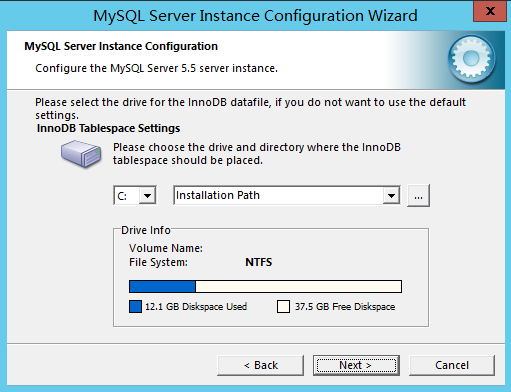Click the disk usage bar
Image resolution: width=511 pixels, height=392 pixels.
(x=265, y=287)
